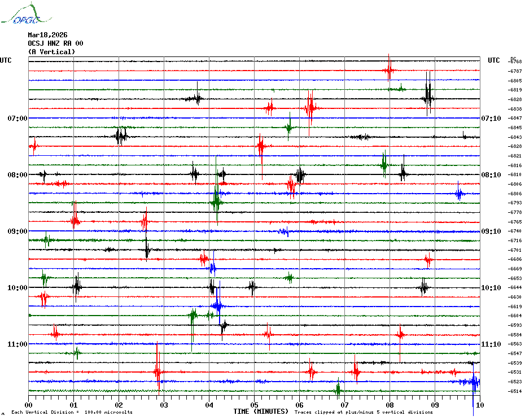Image resolution: width=525 pixels, height=420 pixels.
Task: Select the 07:00 time marker on left axis
Action: coord(17,119)
